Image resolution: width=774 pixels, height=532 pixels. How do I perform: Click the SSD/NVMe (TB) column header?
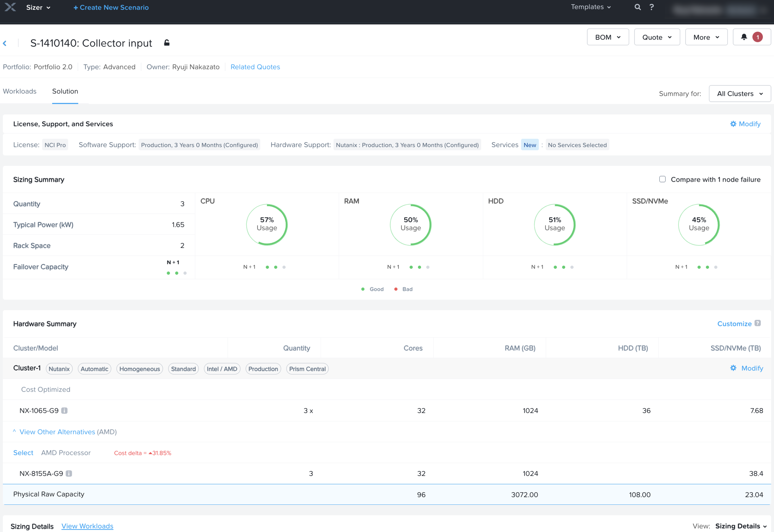pos(735,348)
